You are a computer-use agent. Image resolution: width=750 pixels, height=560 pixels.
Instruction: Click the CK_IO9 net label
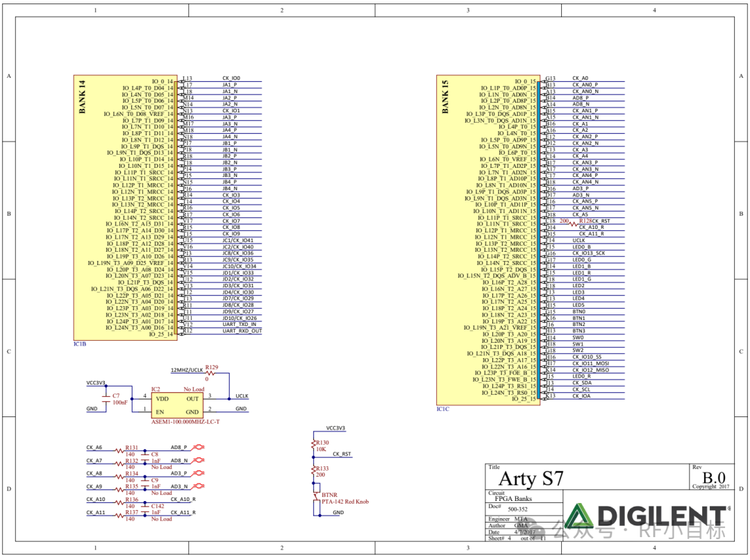(231, 234)
